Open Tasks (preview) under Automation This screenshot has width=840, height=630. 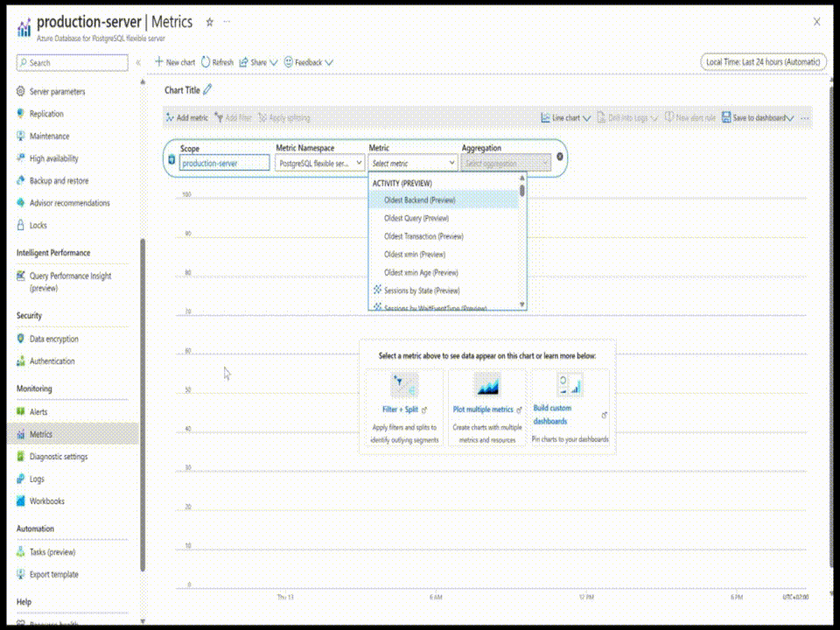[x=52, y=552]
